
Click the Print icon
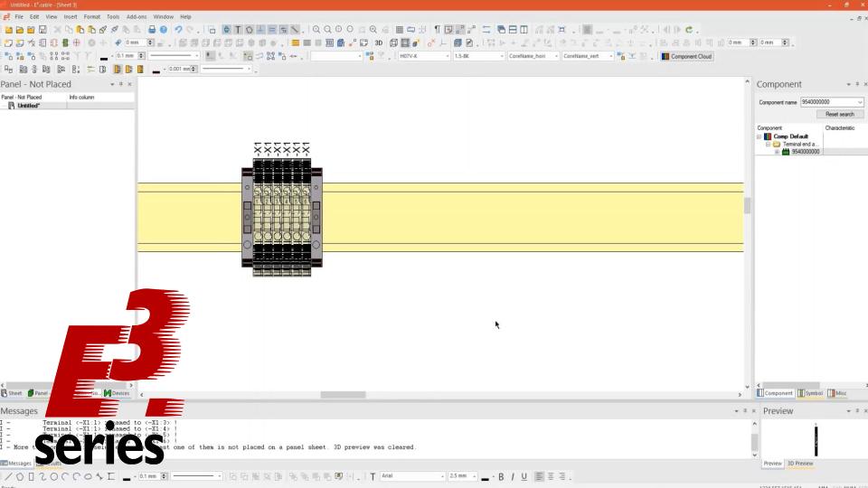tap(152, 30)
